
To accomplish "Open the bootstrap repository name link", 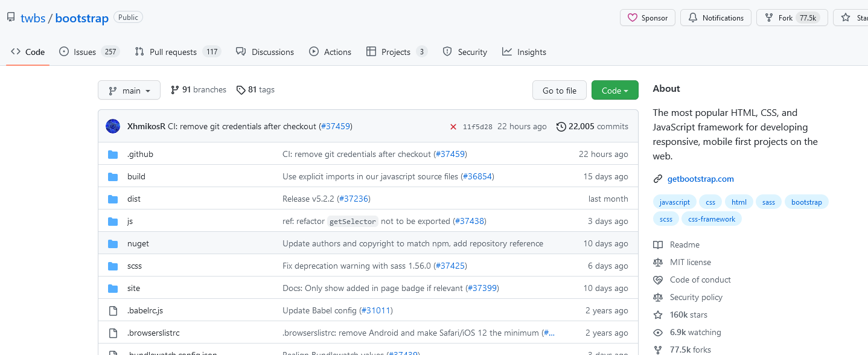I will (82, 18).
